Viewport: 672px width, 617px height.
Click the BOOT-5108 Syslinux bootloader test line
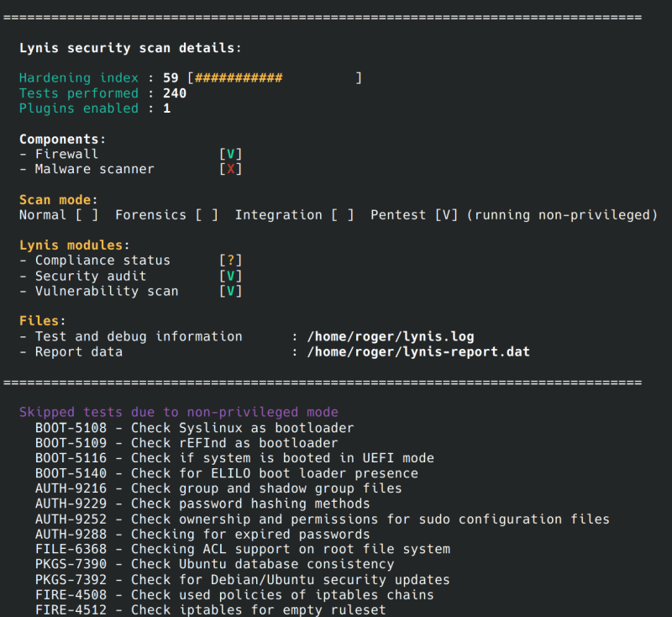(x=194, y=428)
